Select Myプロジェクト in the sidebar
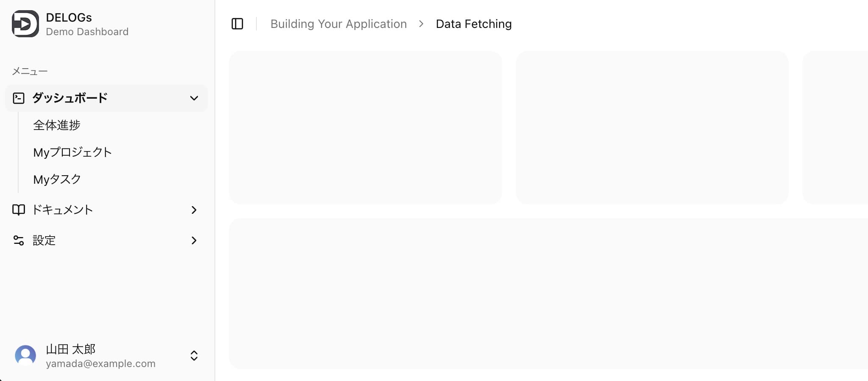 click(x=72, y=152)
